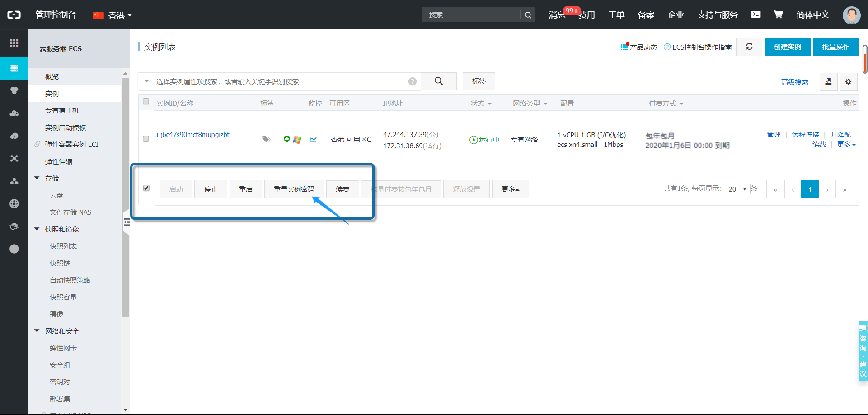The image size is (868, 415).
Task: Open 支持与服务 in top navigation
Action: click(x=718, y=15)
